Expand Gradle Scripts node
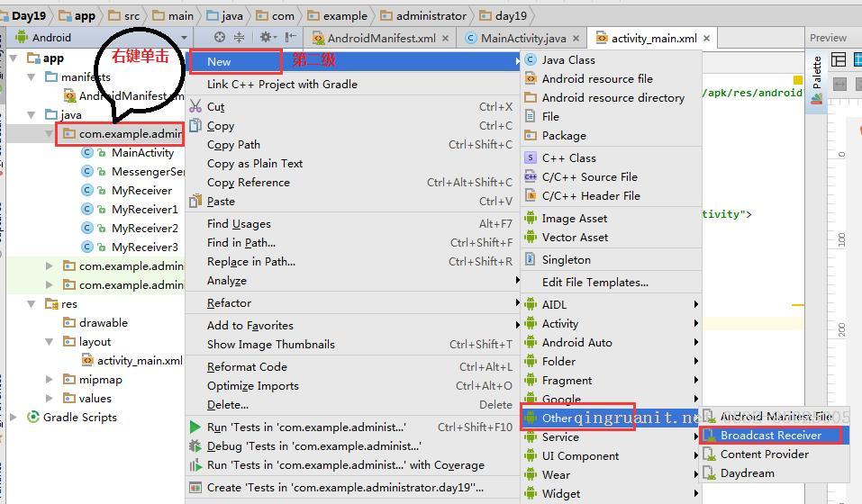 click(14, 418)
